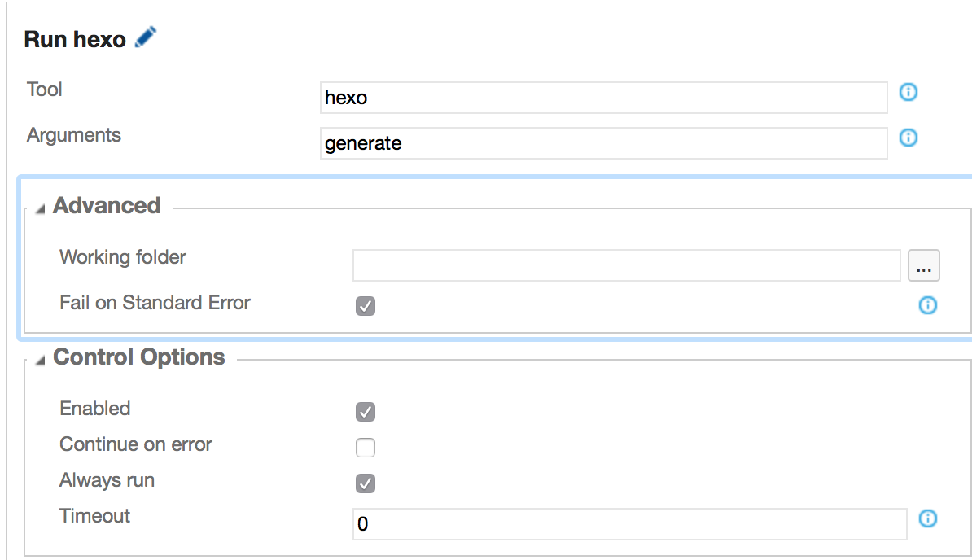Screen dimensions: 972x560
Task: Click the Fail on Standard Error label
Action: [x=155, y=302]
